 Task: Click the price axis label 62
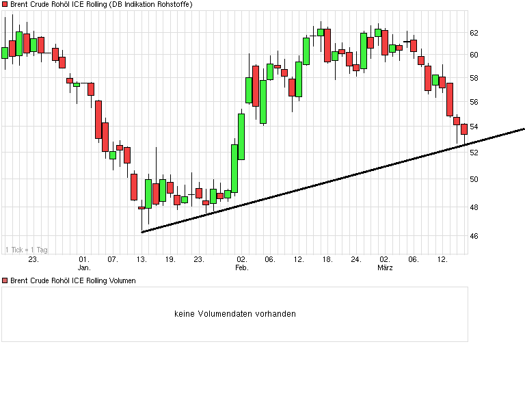tap(474, 33)
